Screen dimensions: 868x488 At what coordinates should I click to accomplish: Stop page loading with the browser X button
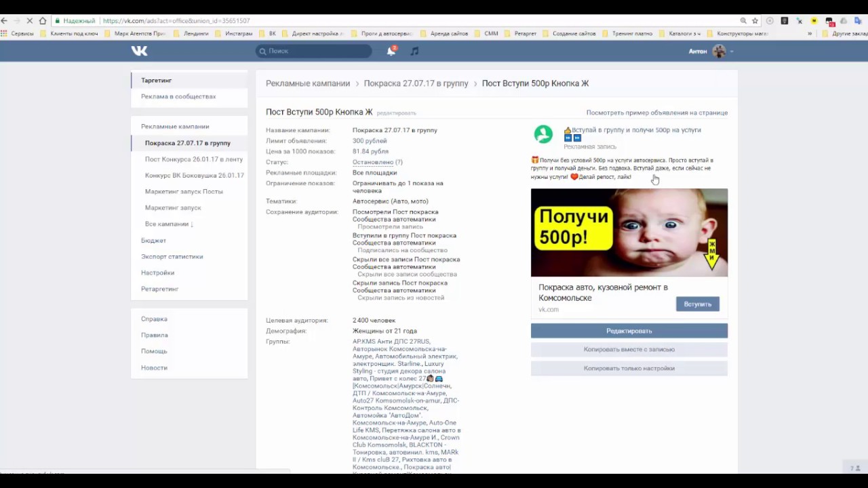coord(29,21)
